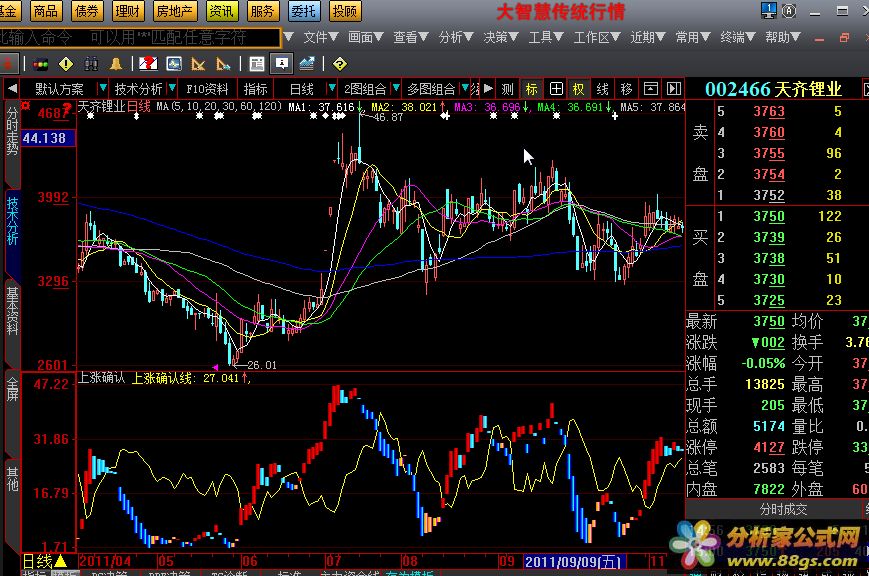Click the red gear icon at chart corner
This screenshot has width=869, height=576.
coord(25,105)
